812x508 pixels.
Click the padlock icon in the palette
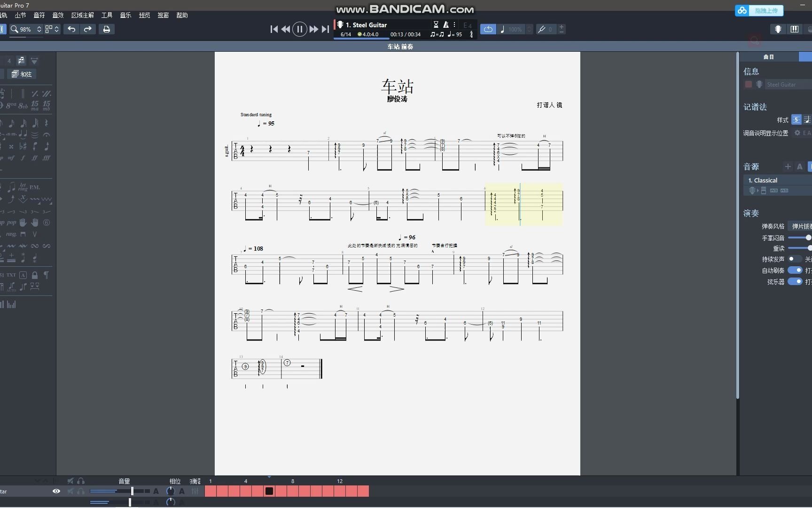[x=35, y=275]
